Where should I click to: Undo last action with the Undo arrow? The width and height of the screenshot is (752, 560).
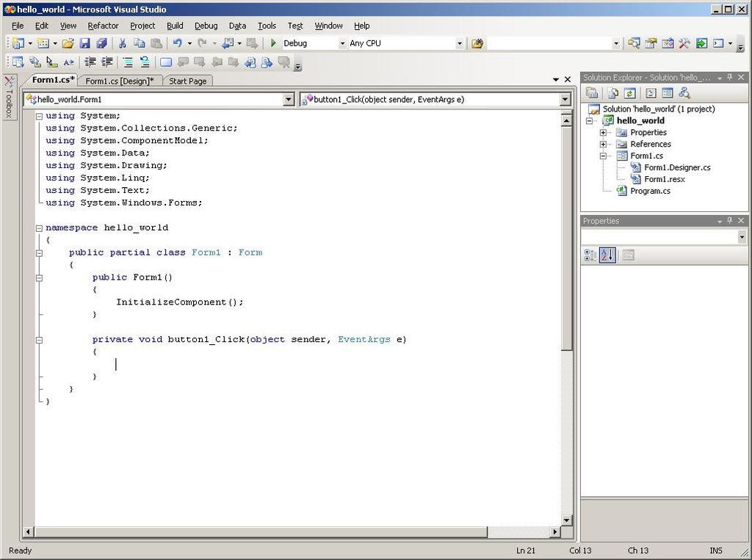178,43
